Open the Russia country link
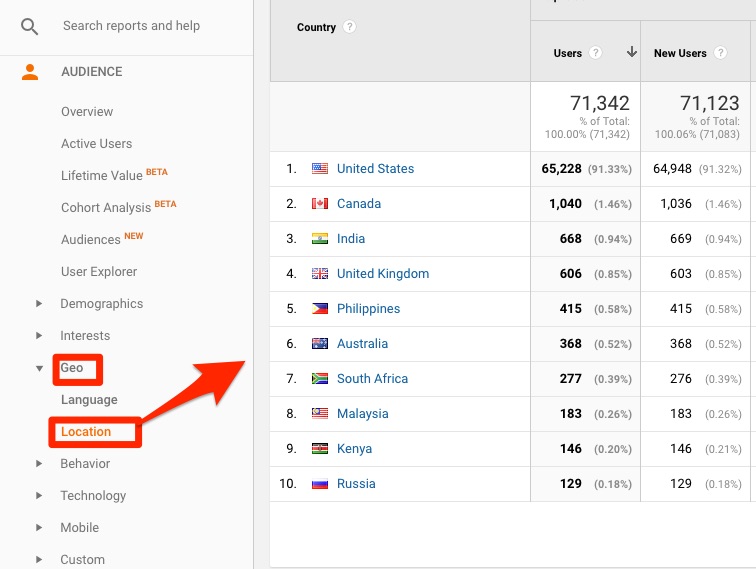This screenshot has height=569, width=756. click(x=356, y=484)
